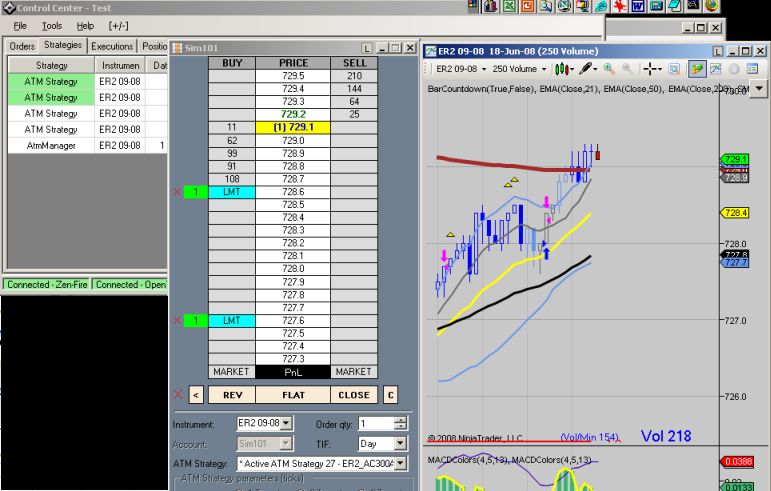The height and width of the screenshot is (491, 771).
Task: Click the greyed round chart toolbar icon
Action: click(x=734, y=69)
